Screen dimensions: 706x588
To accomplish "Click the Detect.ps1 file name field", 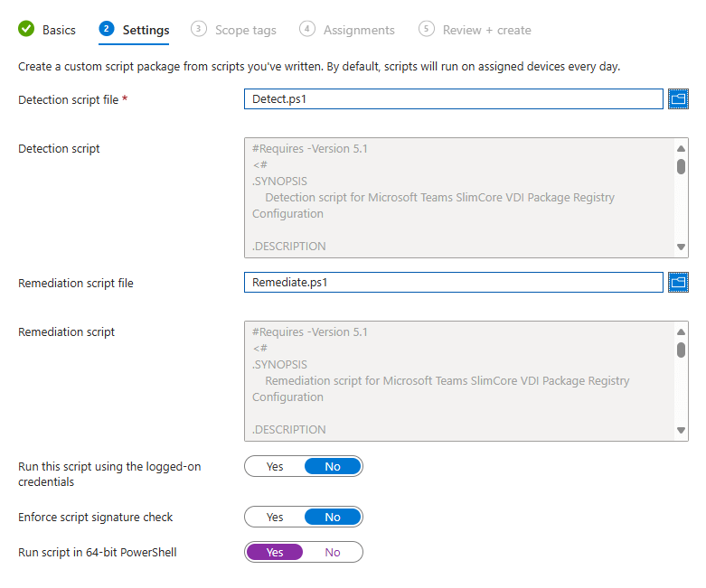I will click(x=453, y=99).
